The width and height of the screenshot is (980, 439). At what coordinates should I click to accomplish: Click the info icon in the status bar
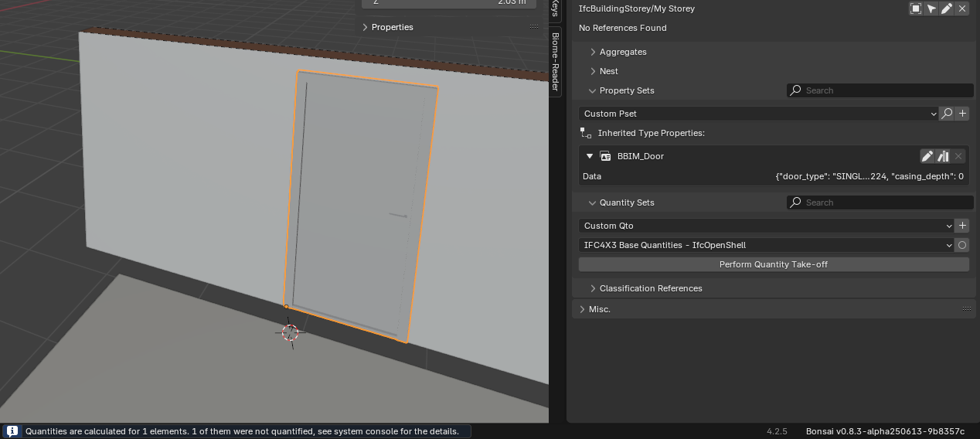[12, 431]
